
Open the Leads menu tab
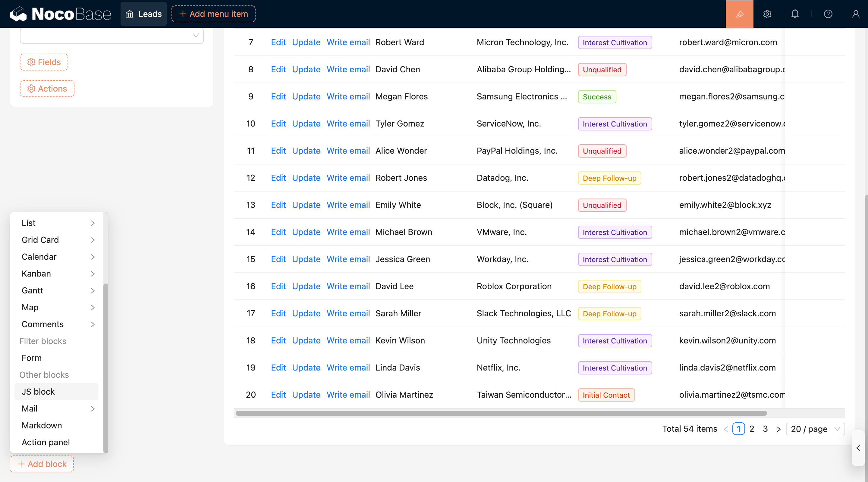click(143, 14)
